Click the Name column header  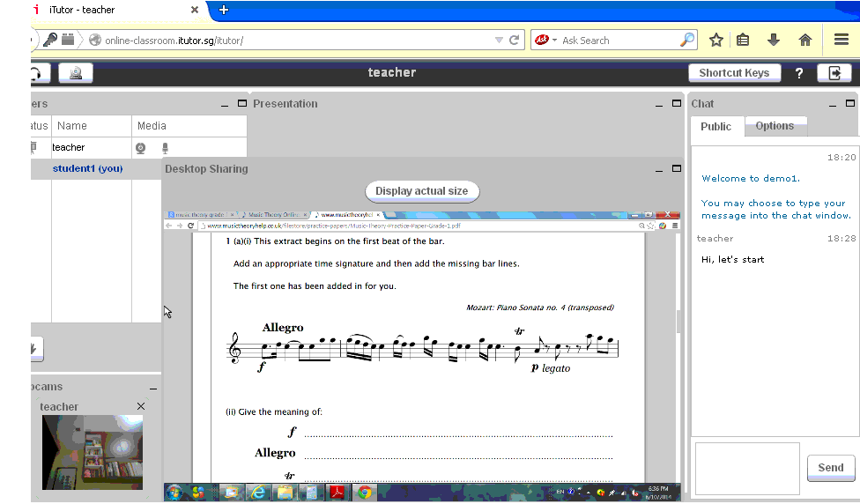[x=92, y=126]
